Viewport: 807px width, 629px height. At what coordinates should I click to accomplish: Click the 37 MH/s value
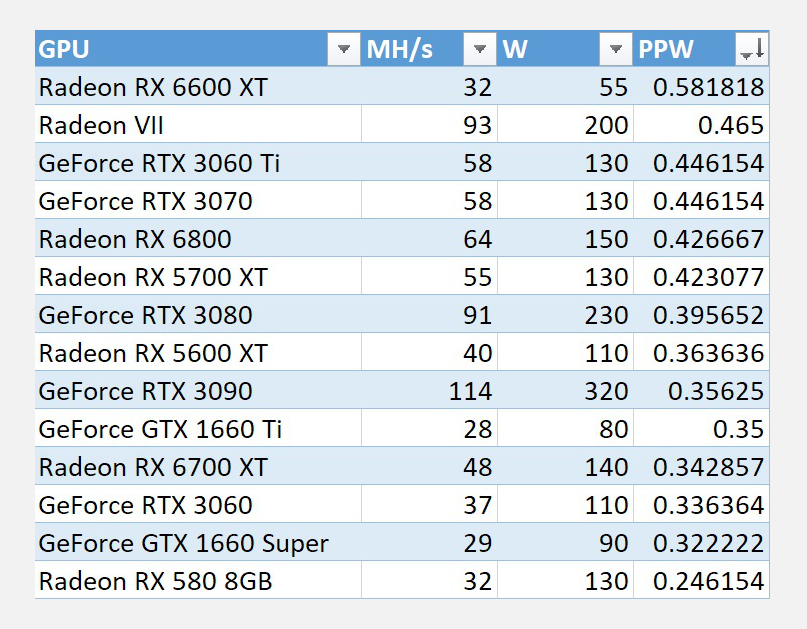point(478,505)
